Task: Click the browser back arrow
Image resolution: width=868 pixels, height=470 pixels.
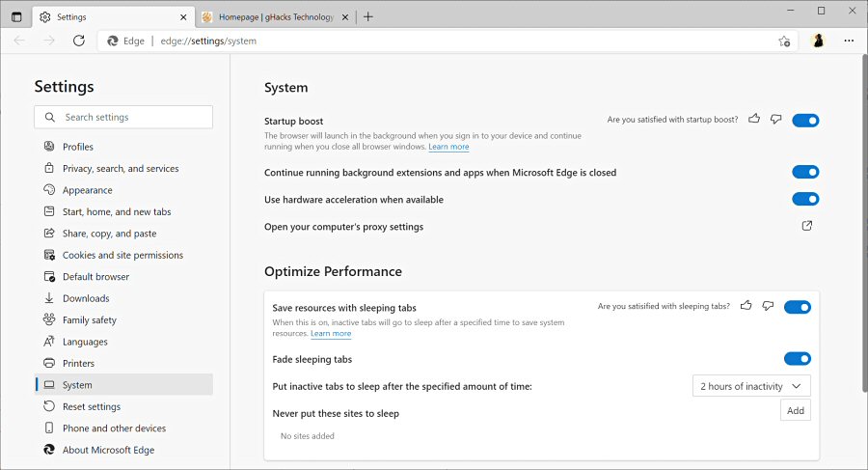Action: tap(19, 41)
